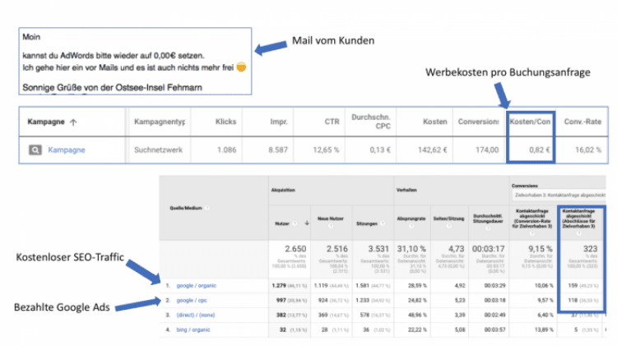Select the 31,10 % total Absprungrate value
The width and height of the screenshot is (617, 364).
(411, 249)
